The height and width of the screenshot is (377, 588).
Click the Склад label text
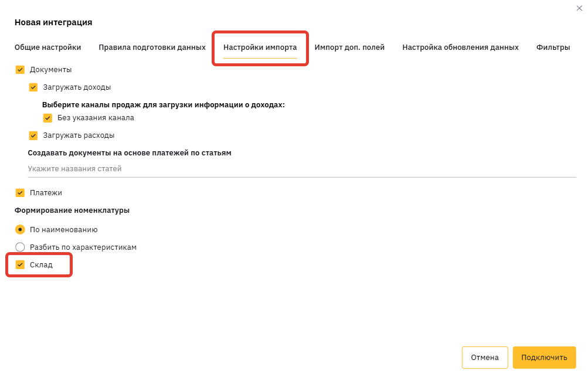point(41,265)
